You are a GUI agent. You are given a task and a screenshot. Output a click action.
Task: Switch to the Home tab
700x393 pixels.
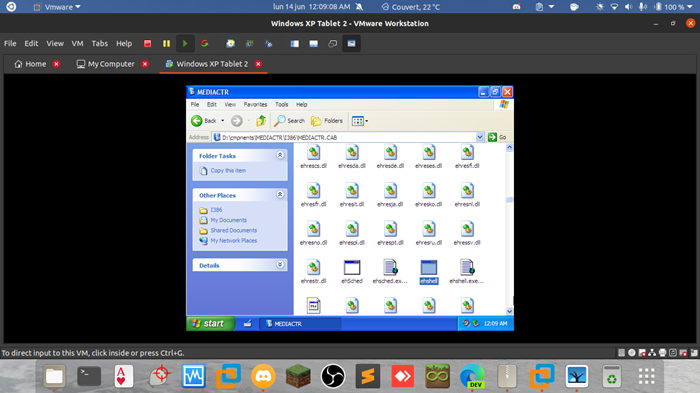coord(30,64)
